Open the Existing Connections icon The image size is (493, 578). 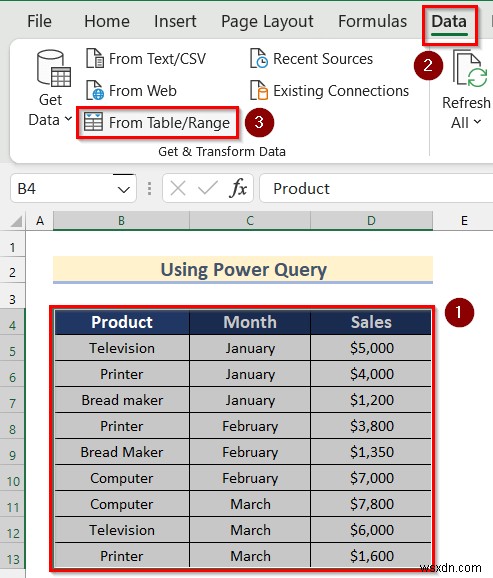point(259,91)
